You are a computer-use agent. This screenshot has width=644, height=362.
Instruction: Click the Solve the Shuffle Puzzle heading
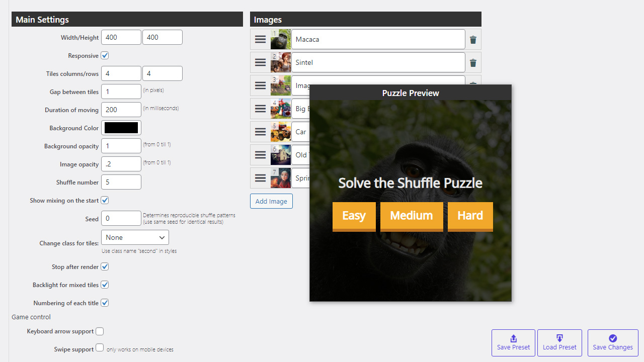point(411,183)
